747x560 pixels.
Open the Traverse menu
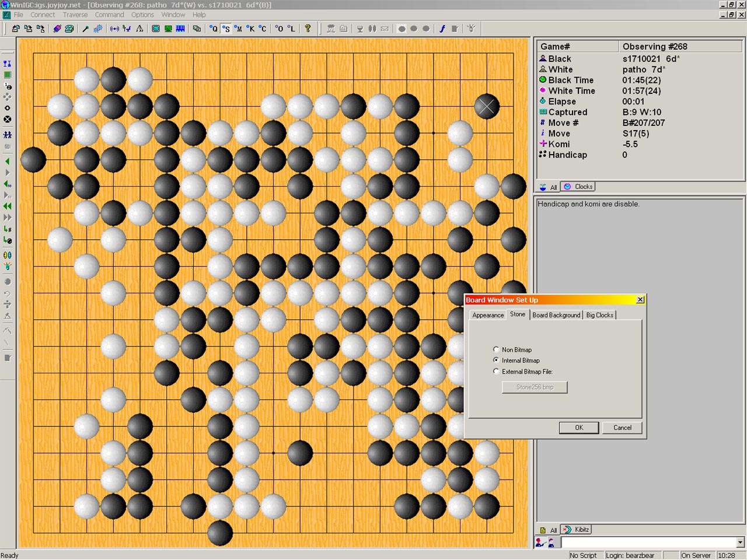[75, 15]
